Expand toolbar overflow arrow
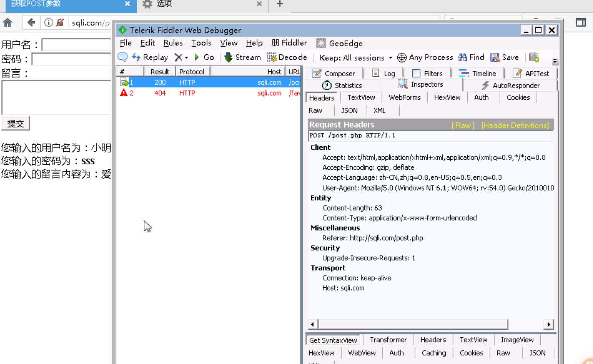The height and width of the screenshot is (364, 593). tap(555, 61)
